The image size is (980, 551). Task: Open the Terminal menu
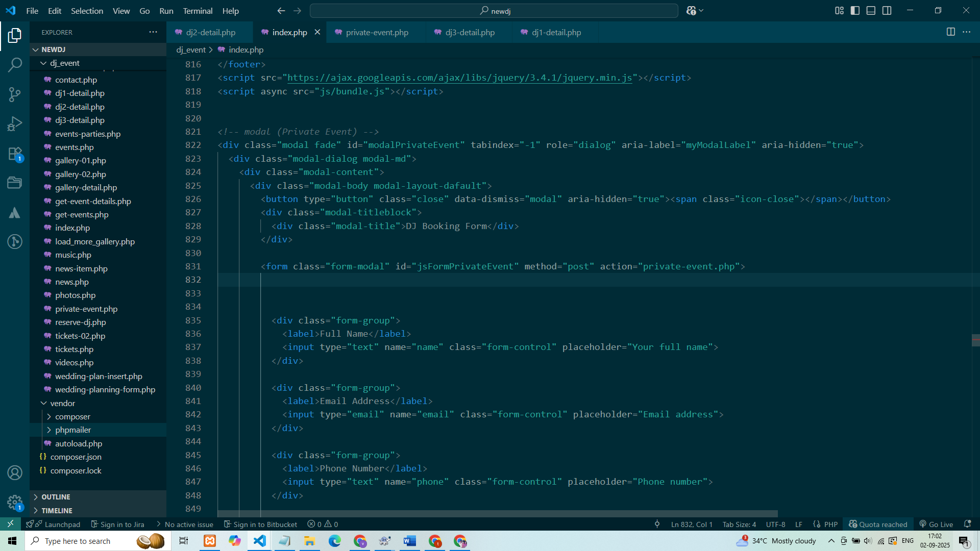point(198,11)
